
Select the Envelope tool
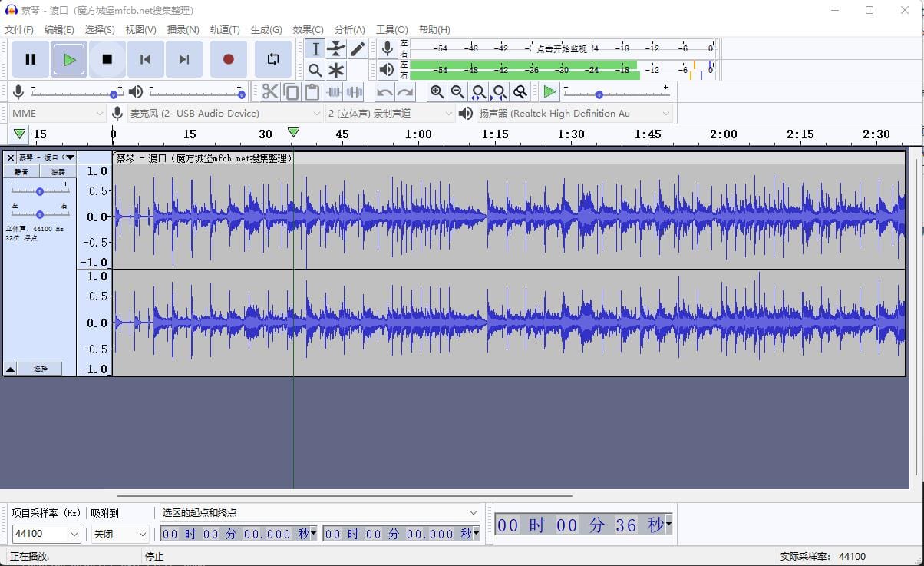pyautogui.click(x=336, y=49)
